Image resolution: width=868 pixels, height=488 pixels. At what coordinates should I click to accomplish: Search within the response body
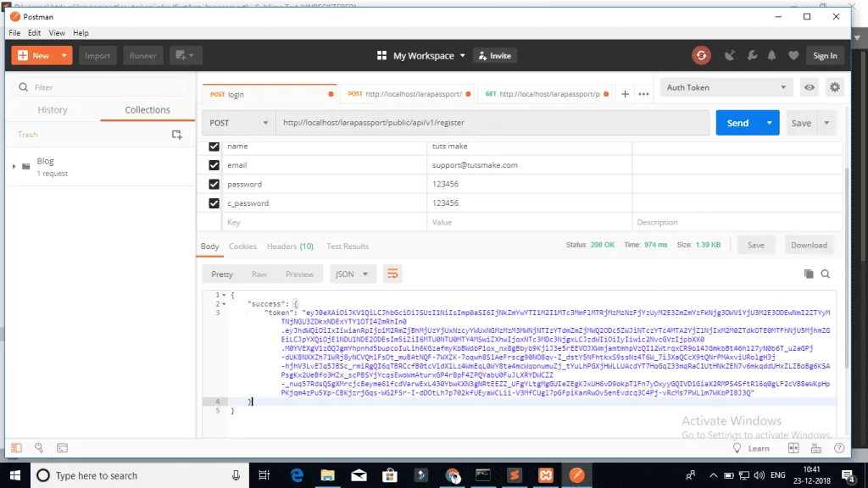[x=826, y=274]
